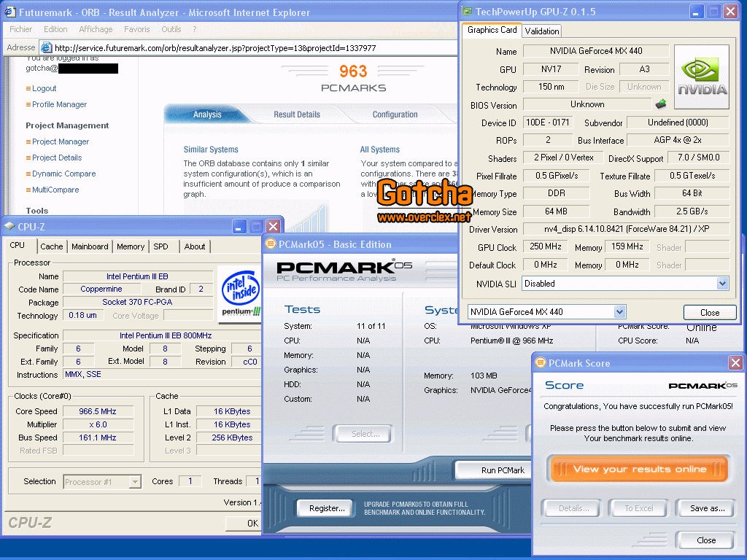This screenshot has height=560, width=747.
Task: Close the PCMark Score dialog with X
Action: [x=735, y=363]
